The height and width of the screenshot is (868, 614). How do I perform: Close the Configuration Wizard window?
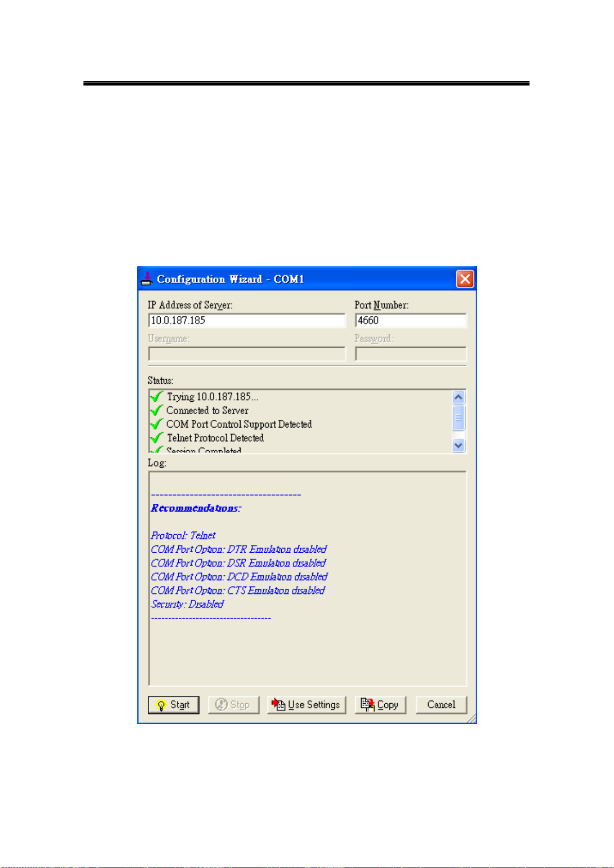(465, 279)
